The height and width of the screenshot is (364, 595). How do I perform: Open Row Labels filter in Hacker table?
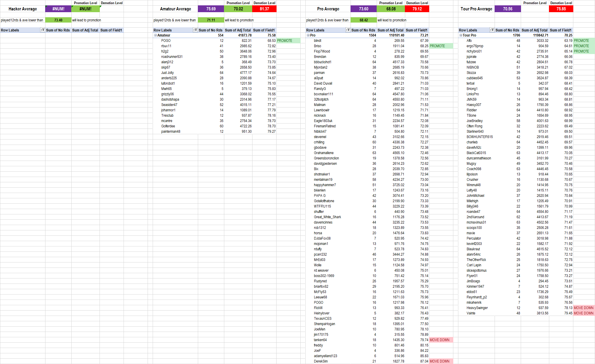point(43,30)
